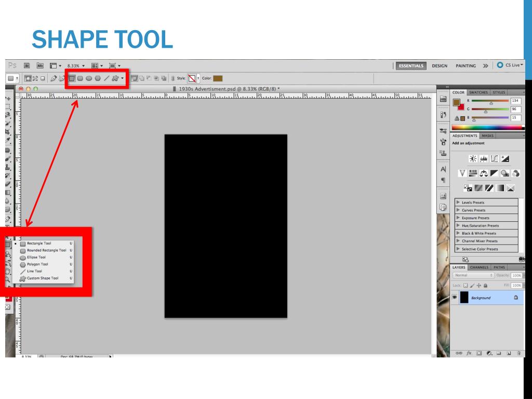Toggle Lock all in Layers panel

486,286
